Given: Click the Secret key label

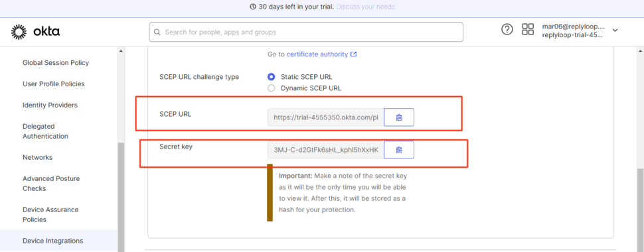Looking at the screenshot, I should pyautogui.click(x=176, y=147).
